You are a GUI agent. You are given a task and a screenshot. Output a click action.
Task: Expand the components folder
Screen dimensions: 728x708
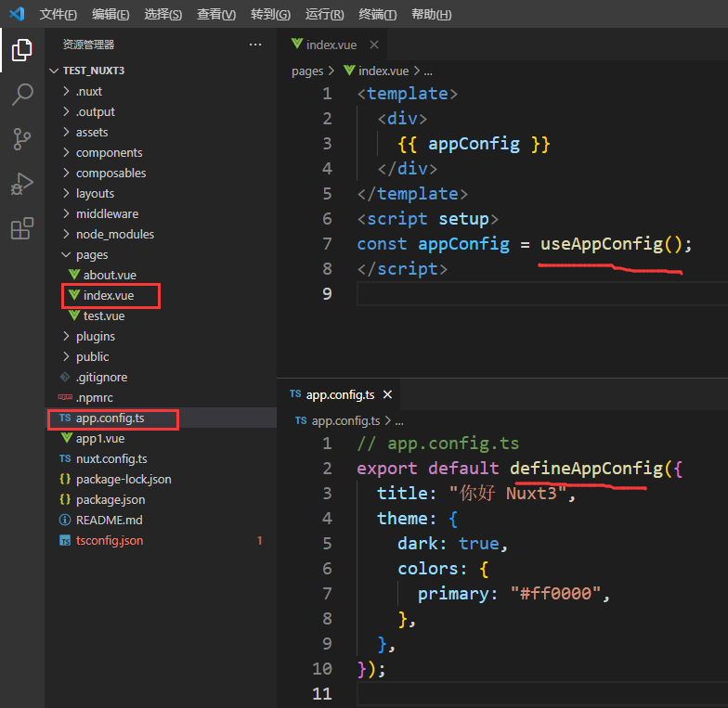(67, 152)
